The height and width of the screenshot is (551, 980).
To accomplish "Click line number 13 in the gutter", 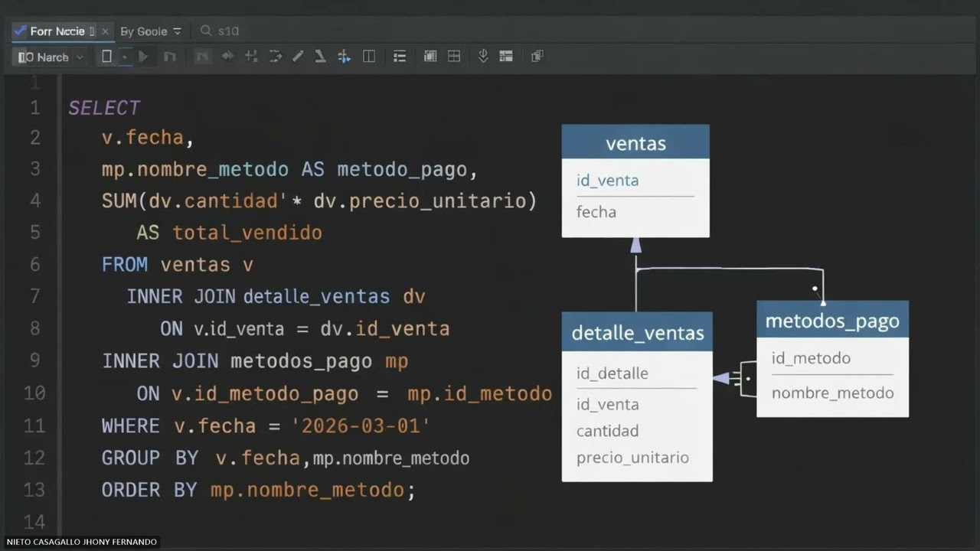I will [x=34, y=490].
